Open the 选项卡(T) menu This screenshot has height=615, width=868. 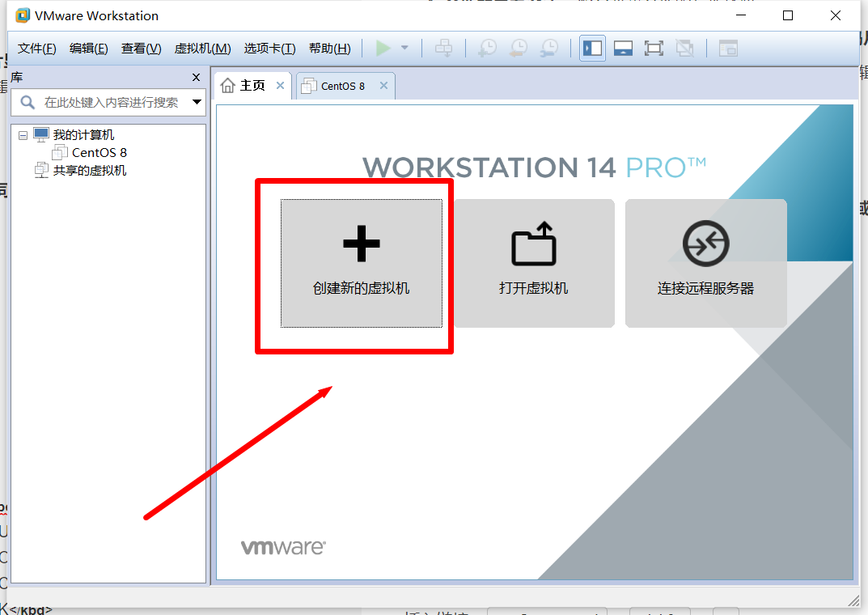[x=269, y=49]
